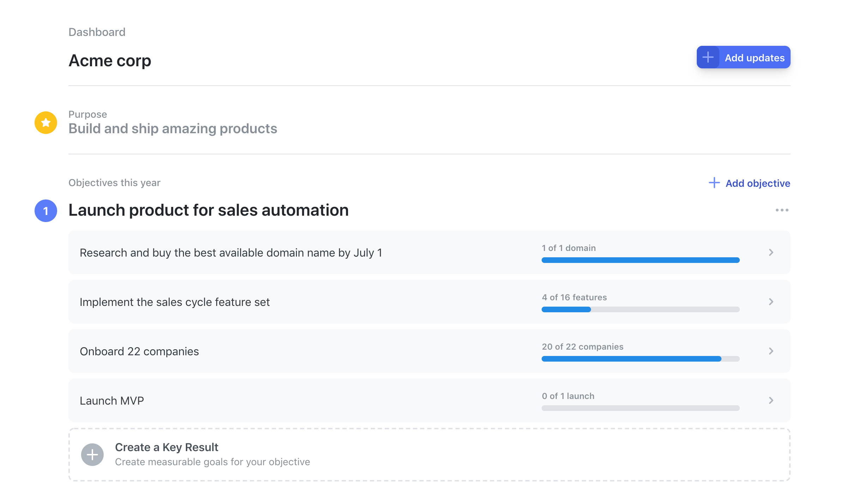
Task: Click the 1 of 1 domain progress bar
Action: click(x=640, y=260)
